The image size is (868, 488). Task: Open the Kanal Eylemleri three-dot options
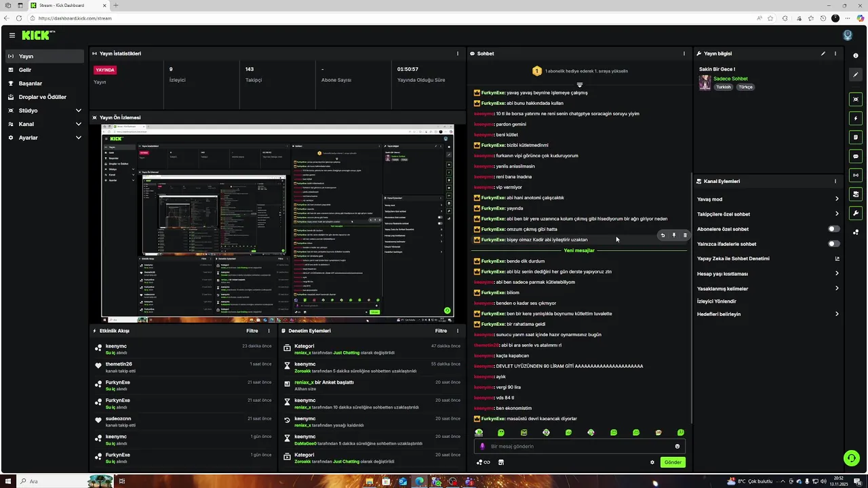tap(835, 182)
